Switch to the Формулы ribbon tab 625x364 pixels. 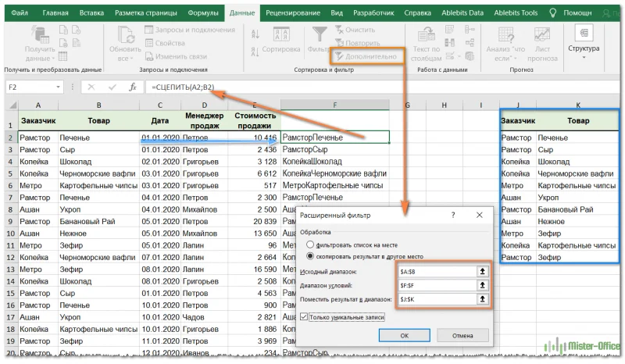tap(202, 12)
